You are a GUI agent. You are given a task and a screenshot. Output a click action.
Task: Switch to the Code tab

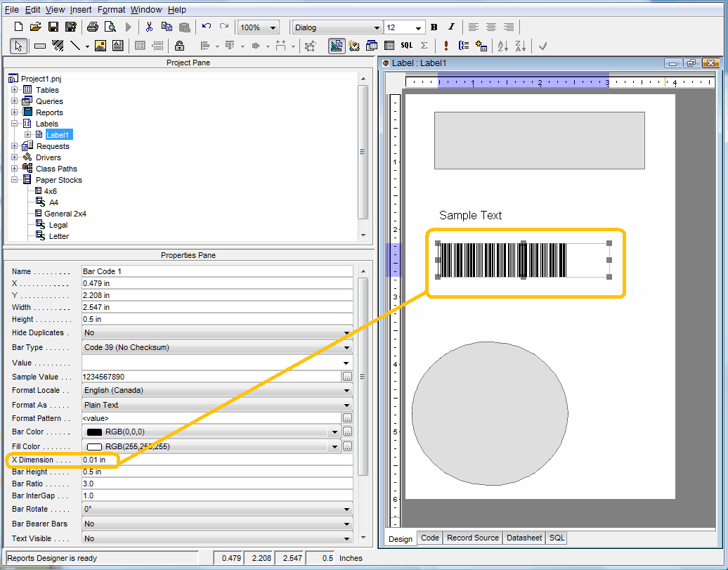coord(429,538)
